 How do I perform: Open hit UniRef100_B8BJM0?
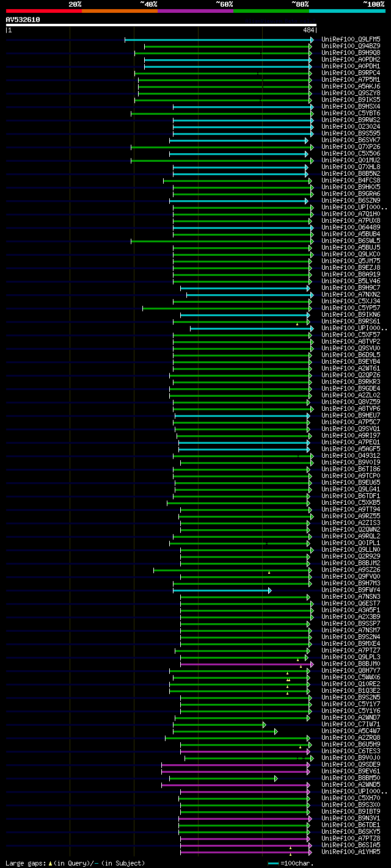coord(351,664)
